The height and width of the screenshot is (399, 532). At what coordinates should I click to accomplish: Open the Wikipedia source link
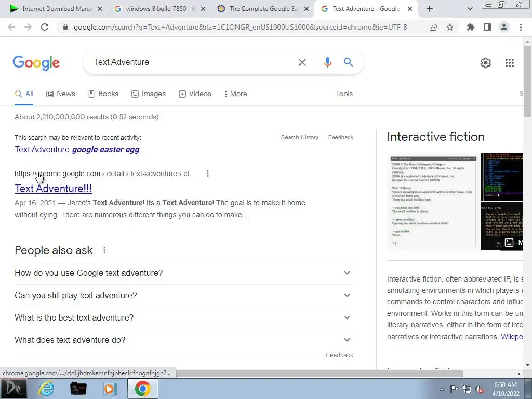click(x=512, y=337)
